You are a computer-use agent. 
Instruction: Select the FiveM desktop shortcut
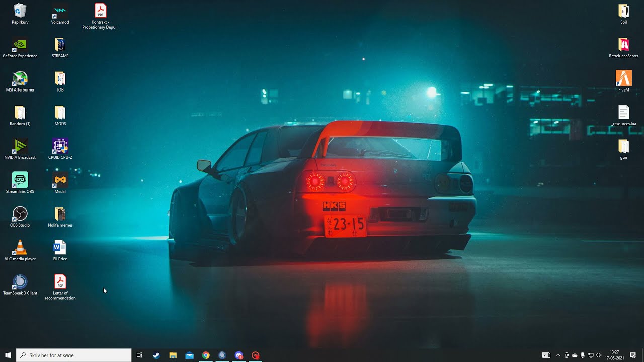pyautogui.click(x=624, y=81)
